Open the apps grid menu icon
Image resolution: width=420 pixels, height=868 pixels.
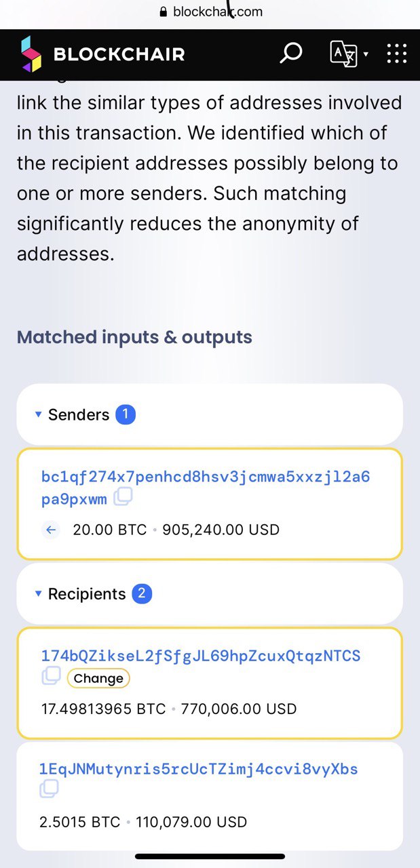coord(396,54)
